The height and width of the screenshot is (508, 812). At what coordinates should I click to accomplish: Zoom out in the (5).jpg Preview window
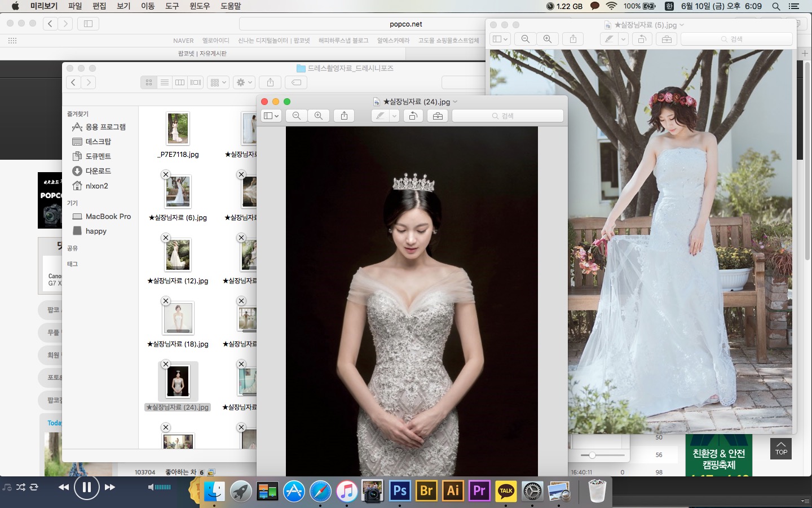pyautogui.click(x=526, y=39)
